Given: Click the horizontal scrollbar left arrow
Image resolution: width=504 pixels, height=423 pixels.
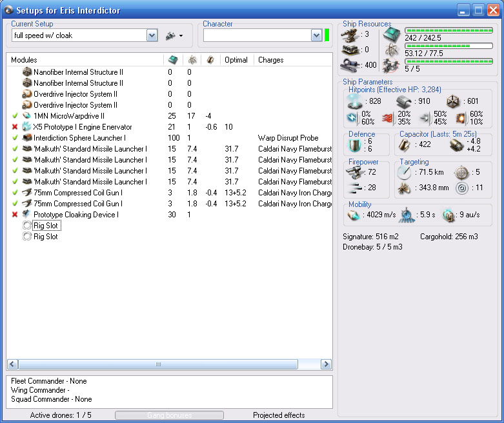Looking at the screenshot, I should [12, 364].
